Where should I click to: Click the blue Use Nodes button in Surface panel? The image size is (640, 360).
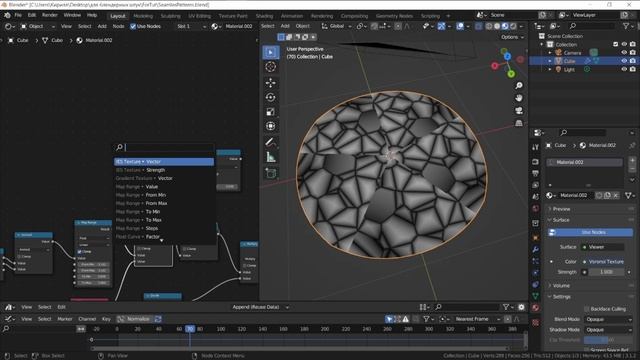tap(590, 232)
